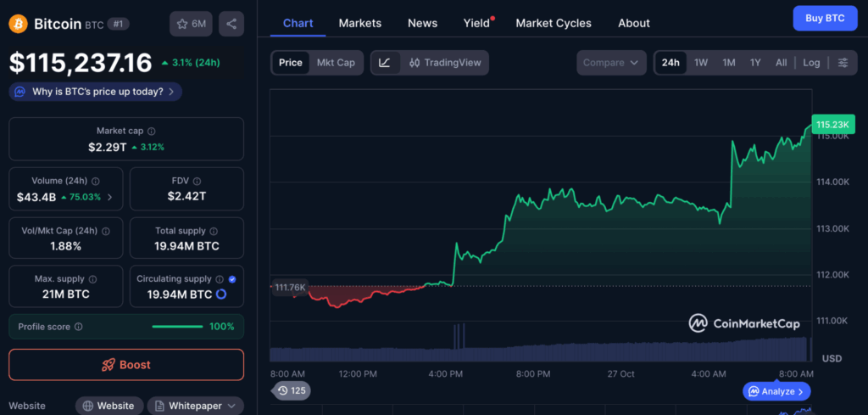
Task: Toggle Log scale on chart
Action: tap(811, 63)
